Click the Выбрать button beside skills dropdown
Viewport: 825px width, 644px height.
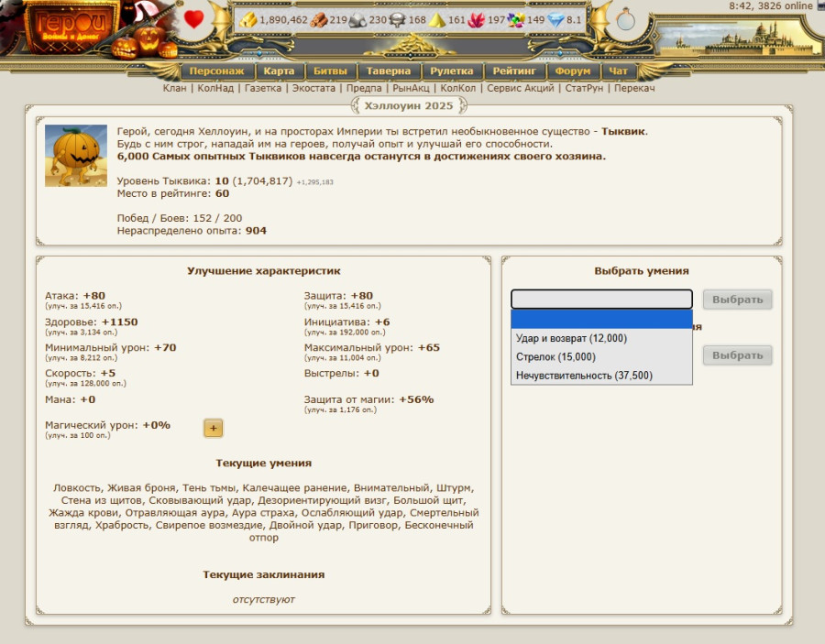coord(737,300)
